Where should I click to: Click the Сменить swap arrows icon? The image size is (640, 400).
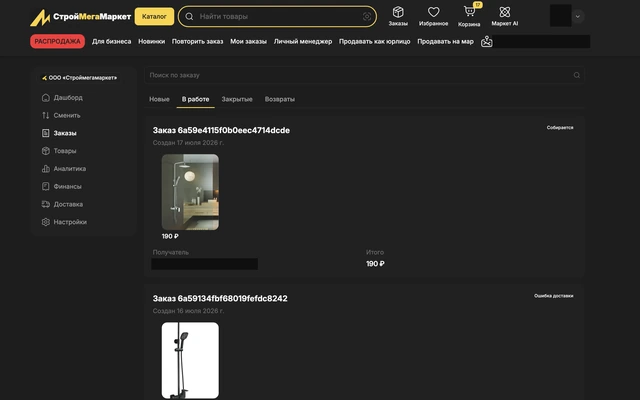coord(46,116)
